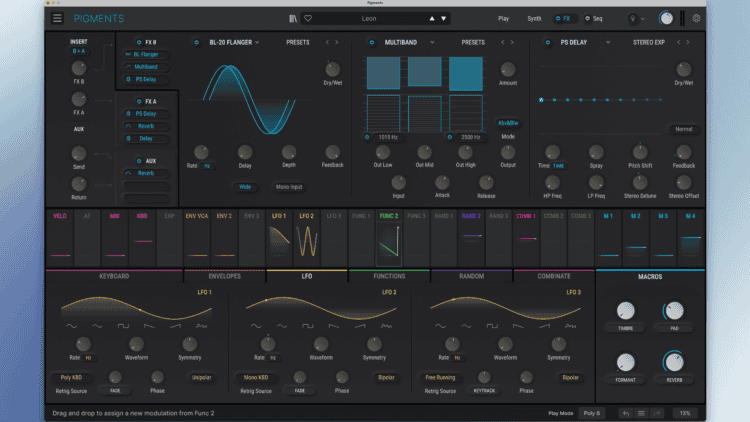Toggle BL-20 Flanger effect power
Screen dimensions: 750x422
pyautogui.click(x=197, y=42)
